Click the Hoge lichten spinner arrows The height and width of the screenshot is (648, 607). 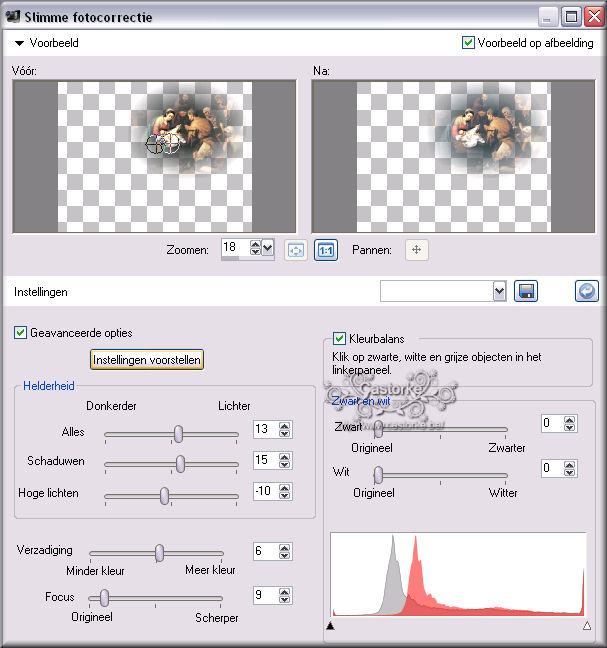(x=284, y=491)
